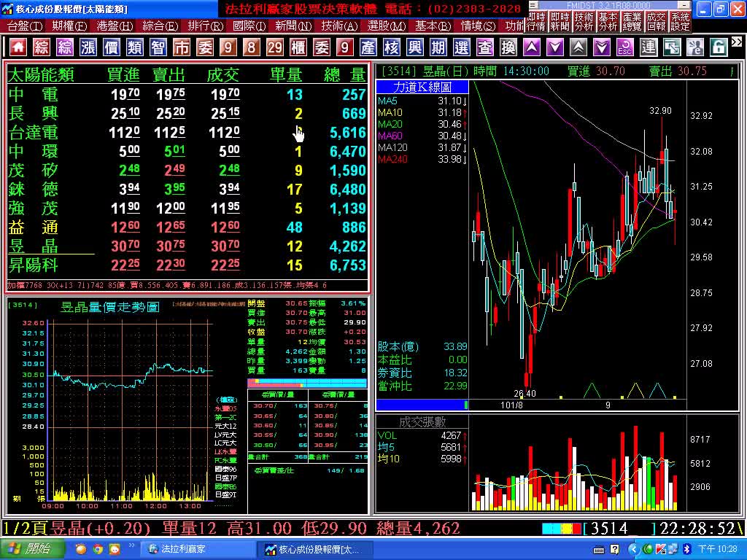Open the 技術(A) menu
The width and height of the screenshot is (747, 560).
[x=340, y=26]
